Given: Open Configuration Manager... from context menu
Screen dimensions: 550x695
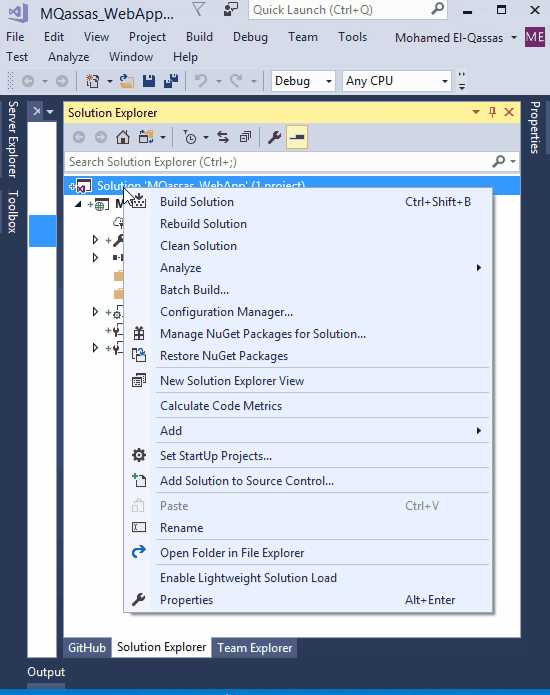Looking at the screenshot, I should pyautogui.click(x=308, y=312).
